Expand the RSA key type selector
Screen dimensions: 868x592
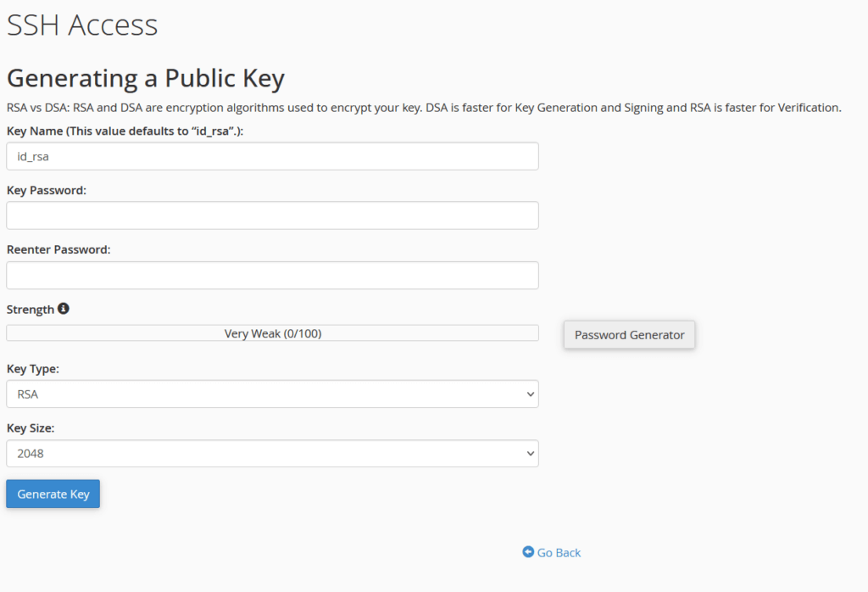271,394
